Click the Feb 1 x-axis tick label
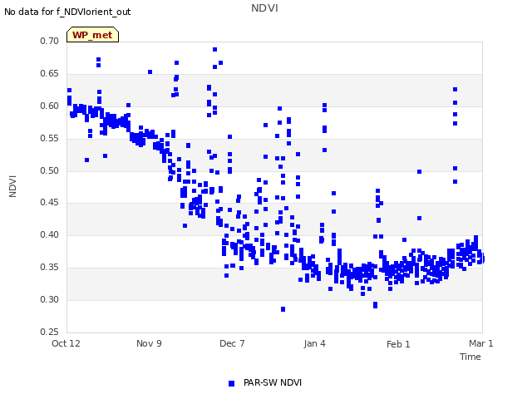 (x=398, y=344)
